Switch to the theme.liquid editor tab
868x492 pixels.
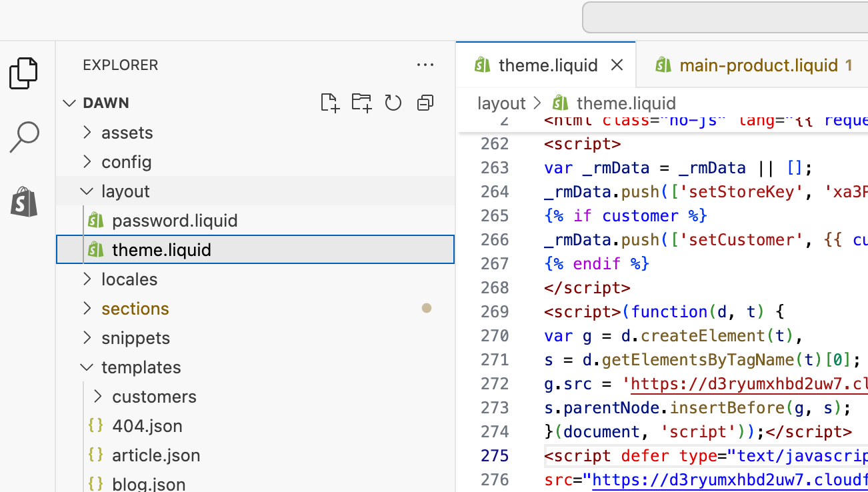(x=546, y=65)
